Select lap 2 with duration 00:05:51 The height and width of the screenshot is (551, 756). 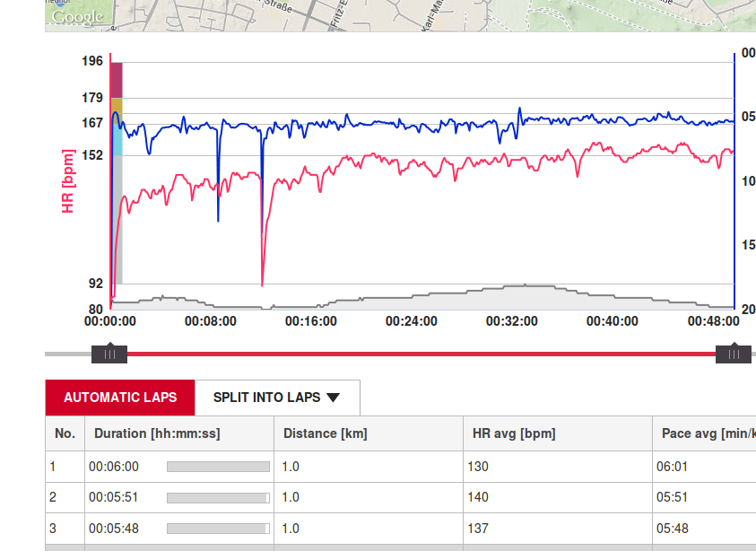pos(114,497)
